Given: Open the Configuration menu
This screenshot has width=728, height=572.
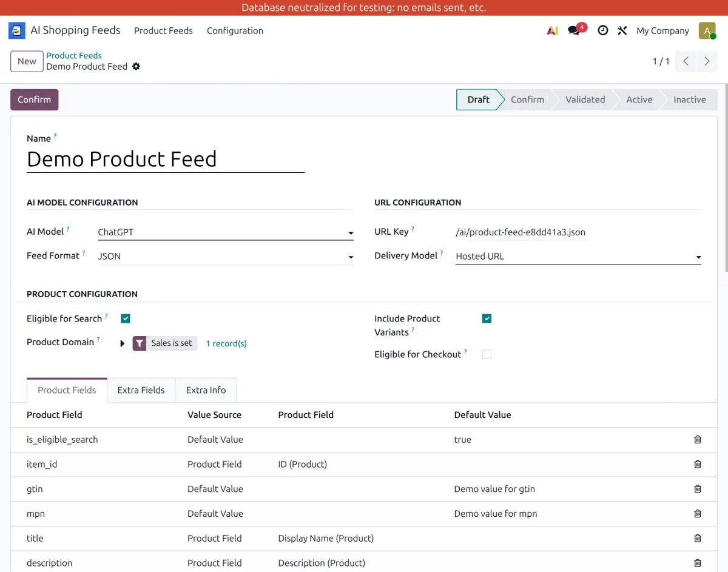Looking at the screenshot, I should pyautogui.click(x=235, y=30).
